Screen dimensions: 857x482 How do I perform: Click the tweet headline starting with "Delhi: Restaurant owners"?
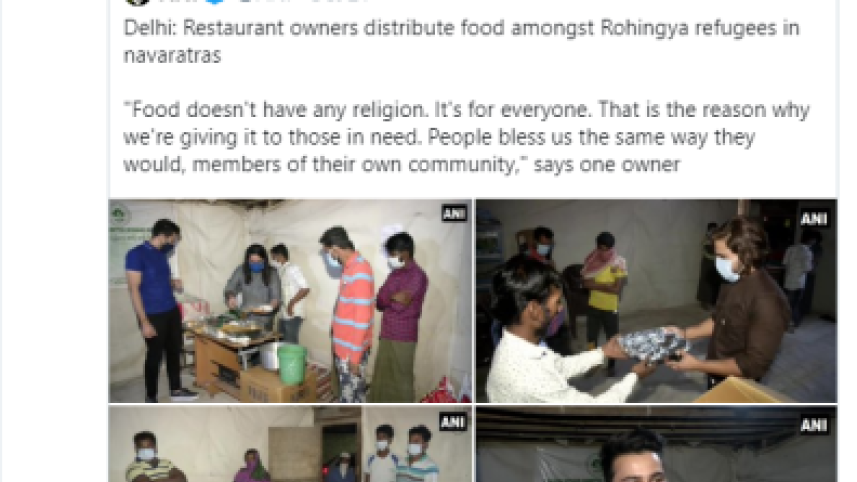461,28
